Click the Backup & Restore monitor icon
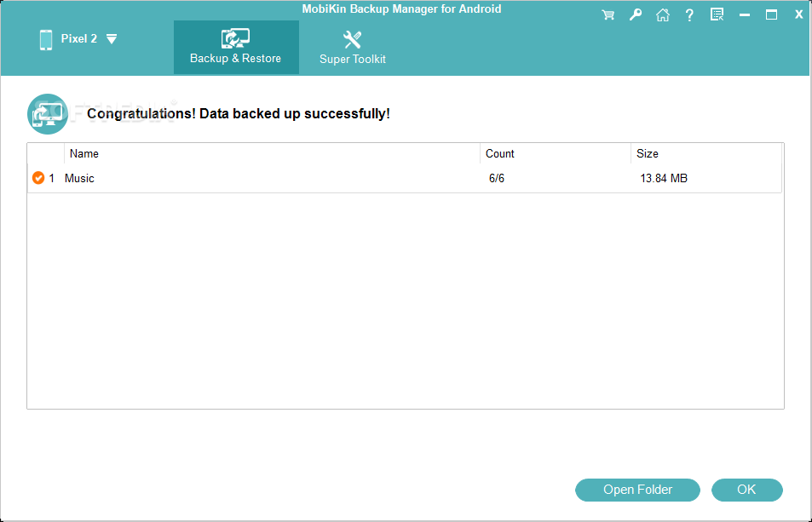The image size is (812, 522). pos(236,39)
